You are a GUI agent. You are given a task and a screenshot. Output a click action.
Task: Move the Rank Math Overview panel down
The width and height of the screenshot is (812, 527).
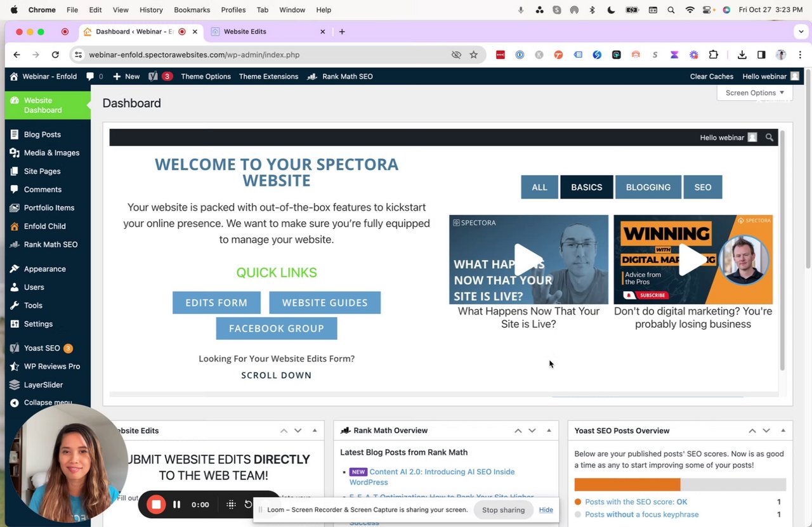pyautogui.click(x=532, y=431)
